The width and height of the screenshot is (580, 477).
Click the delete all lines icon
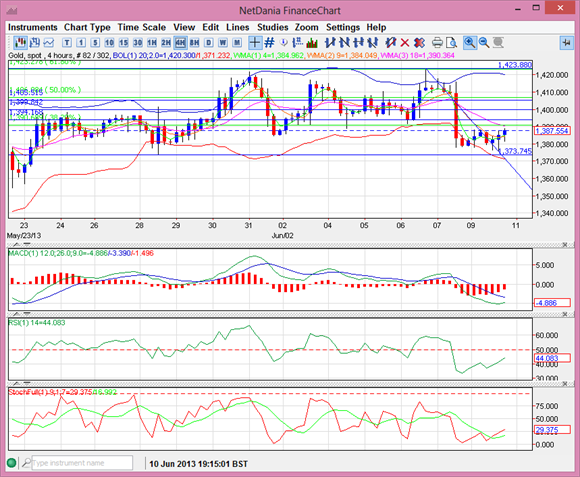[419, 43]
